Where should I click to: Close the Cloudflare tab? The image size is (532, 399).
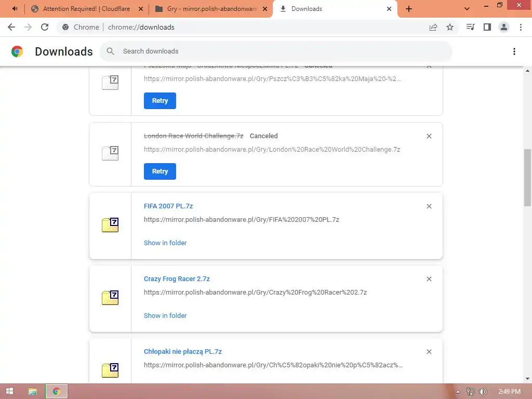click(x=141, y=9)
